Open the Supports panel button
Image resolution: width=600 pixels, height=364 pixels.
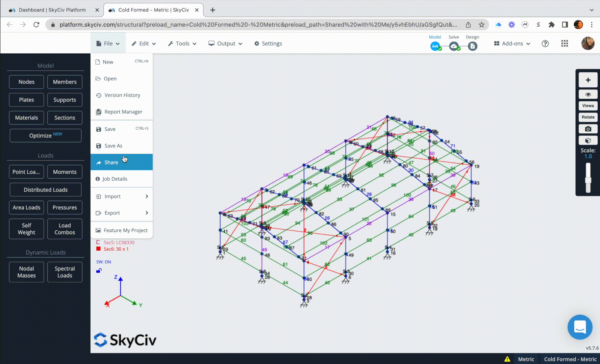point(65,100)
